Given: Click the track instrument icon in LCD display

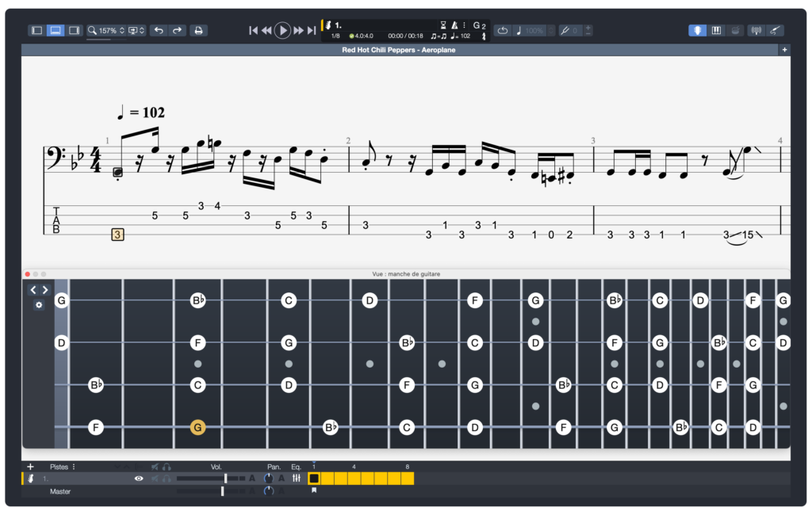Looking at the screenshot, I should point(328,25).
